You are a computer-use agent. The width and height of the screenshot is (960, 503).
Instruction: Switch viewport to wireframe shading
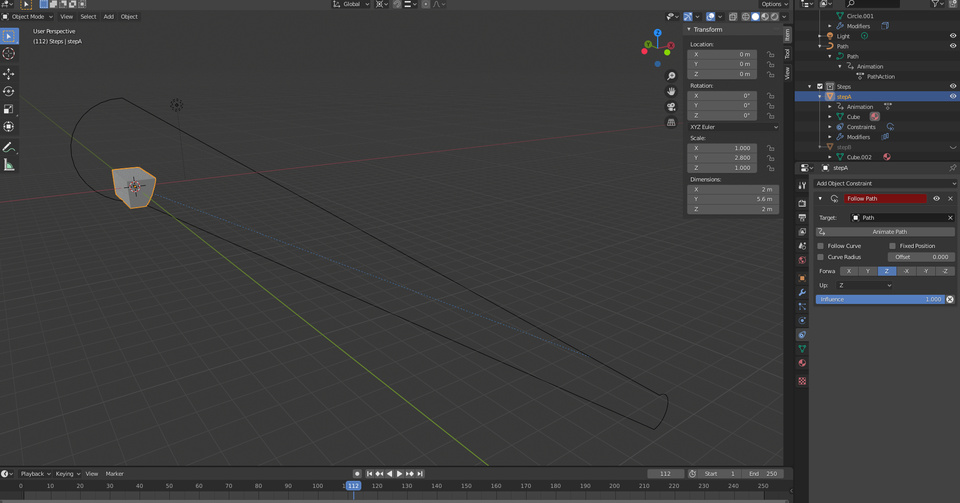tap(746, 17)
